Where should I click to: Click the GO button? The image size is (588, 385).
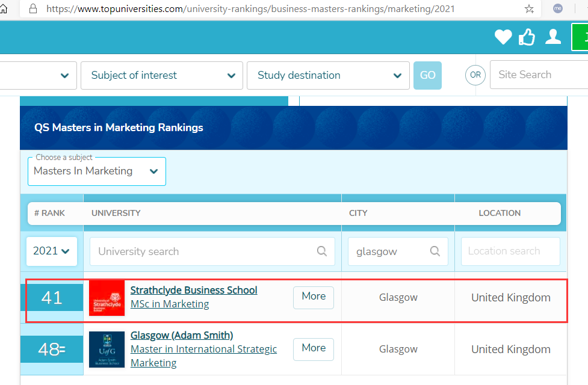point(427,75)
